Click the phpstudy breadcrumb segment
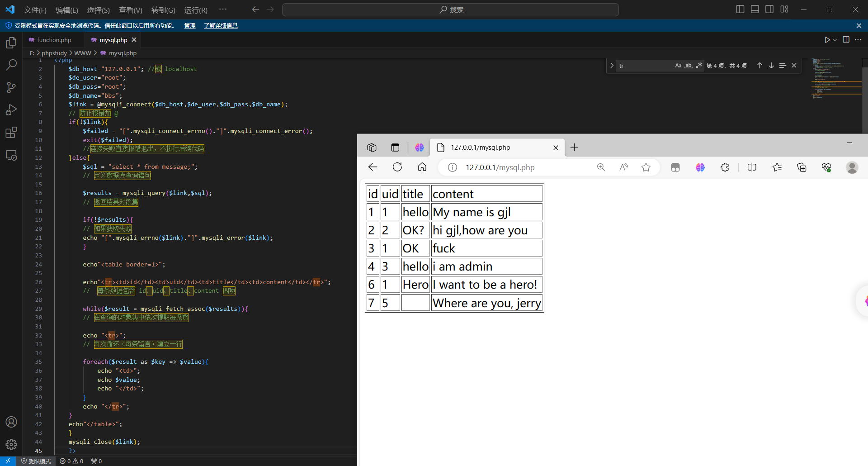This screenshot has width=868, height=466. [54, 53]
